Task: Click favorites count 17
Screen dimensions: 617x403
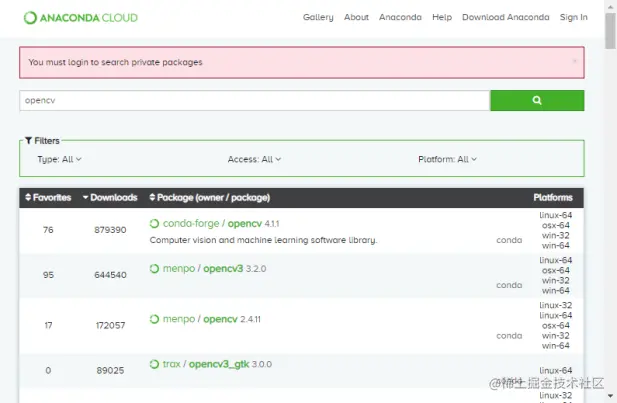Action: [48, 325]
